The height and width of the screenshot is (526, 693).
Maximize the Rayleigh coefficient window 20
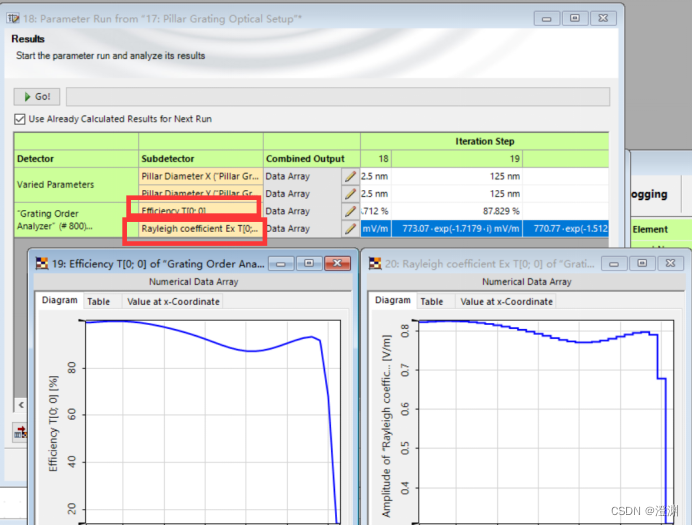coord(642,263)
